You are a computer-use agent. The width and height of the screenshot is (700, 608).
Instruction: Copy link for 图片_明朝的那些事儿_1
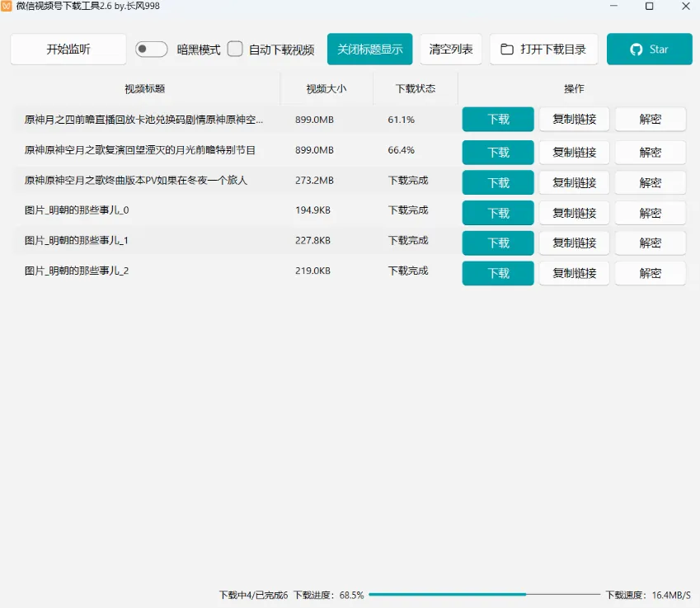click(574, 243)
